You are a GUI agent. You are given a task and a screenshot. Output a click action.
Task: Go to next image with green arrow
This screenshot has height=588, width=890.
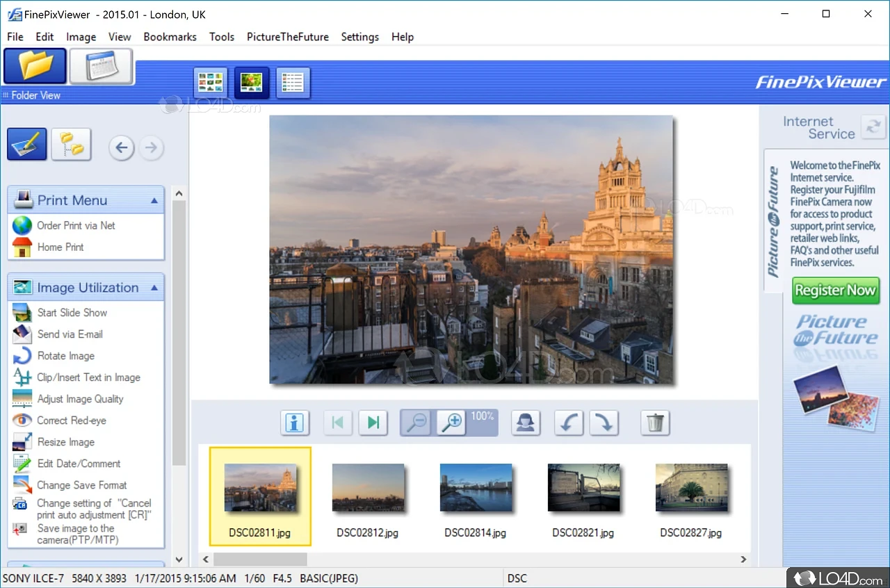click(373, 423)
